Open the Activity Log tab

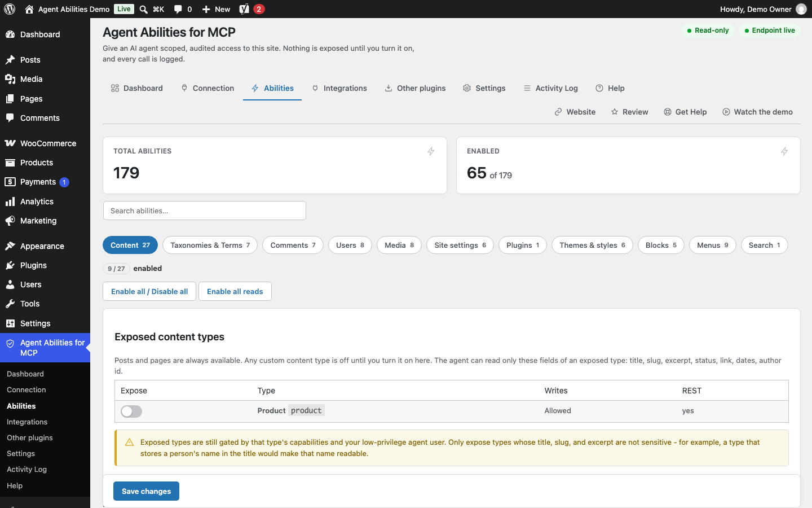click(550, 88)
